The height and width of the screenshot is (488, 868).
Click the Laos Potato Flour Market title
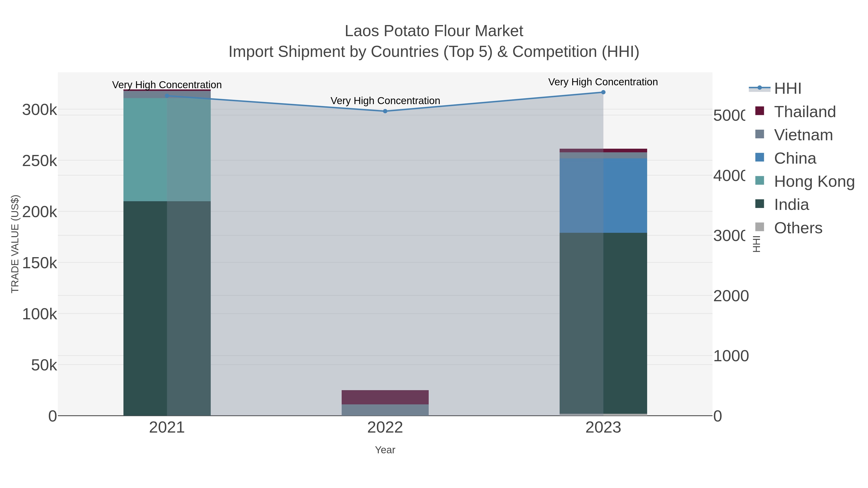(x=434, y=31)
